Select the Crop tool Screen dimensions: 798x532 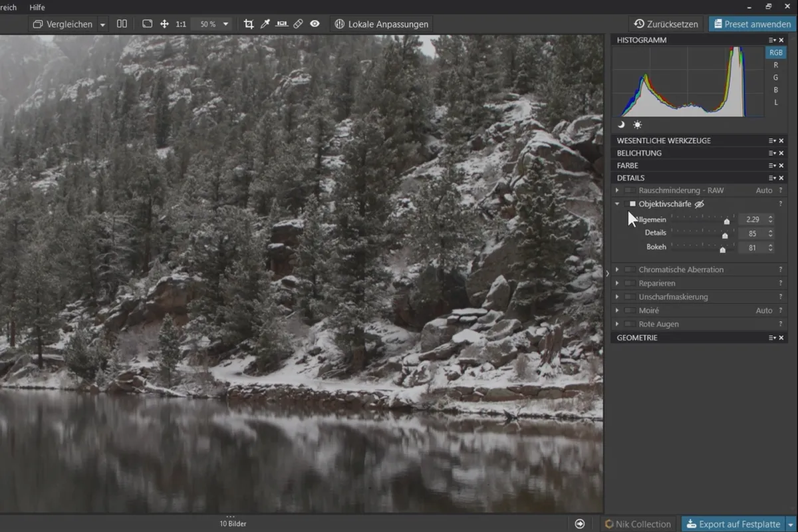point(249,24)
